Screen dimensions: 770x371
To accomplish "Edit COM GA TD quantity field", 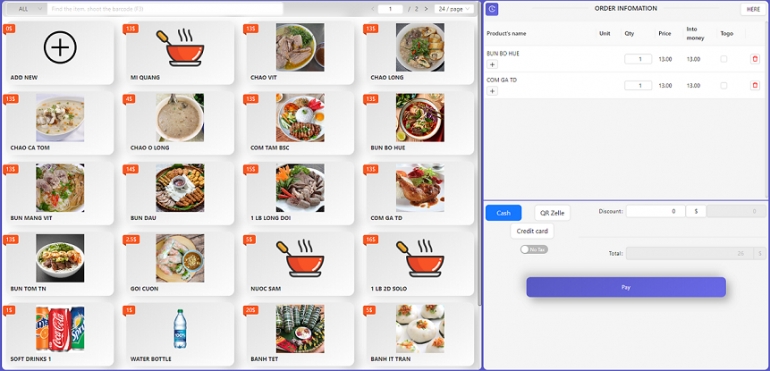I will (x=638, y=86).
